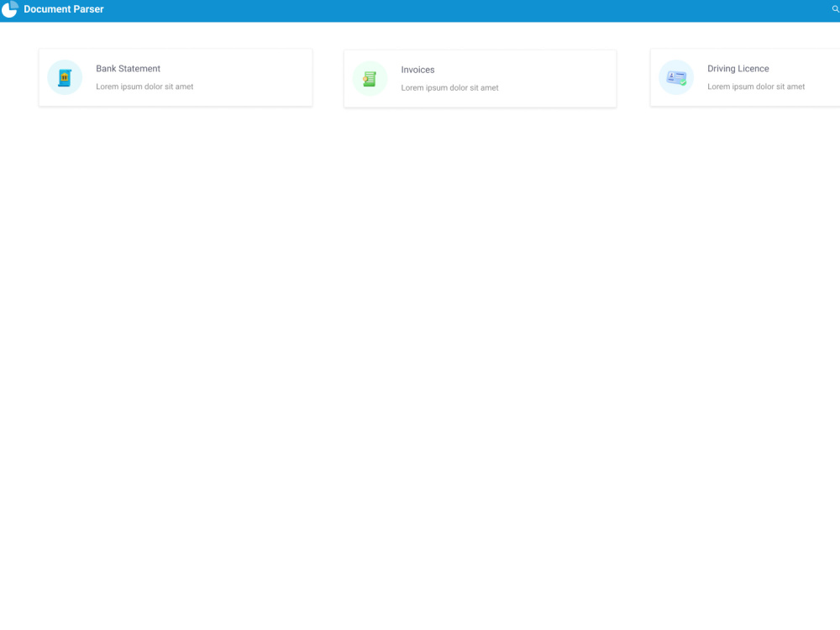Click the lorem ipsum subtitle under Invoices
840x630 pixels.
449,87
